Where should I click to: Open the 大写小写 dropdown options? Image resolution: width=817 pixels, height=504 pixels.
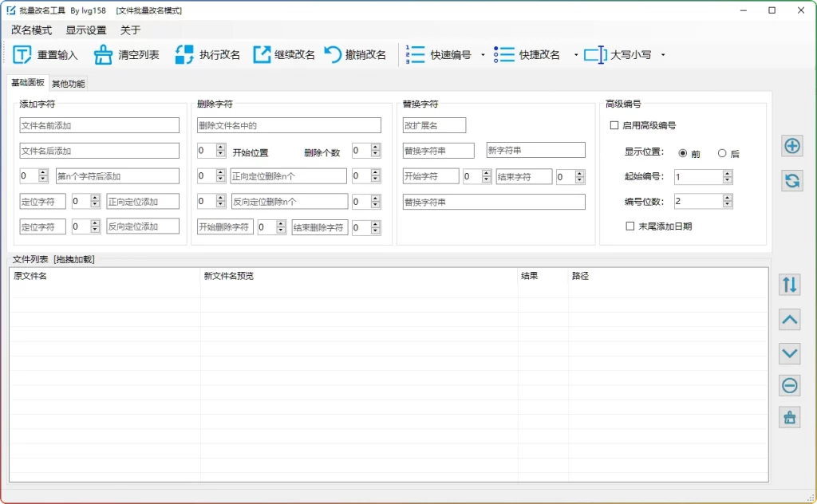(663, 54)
